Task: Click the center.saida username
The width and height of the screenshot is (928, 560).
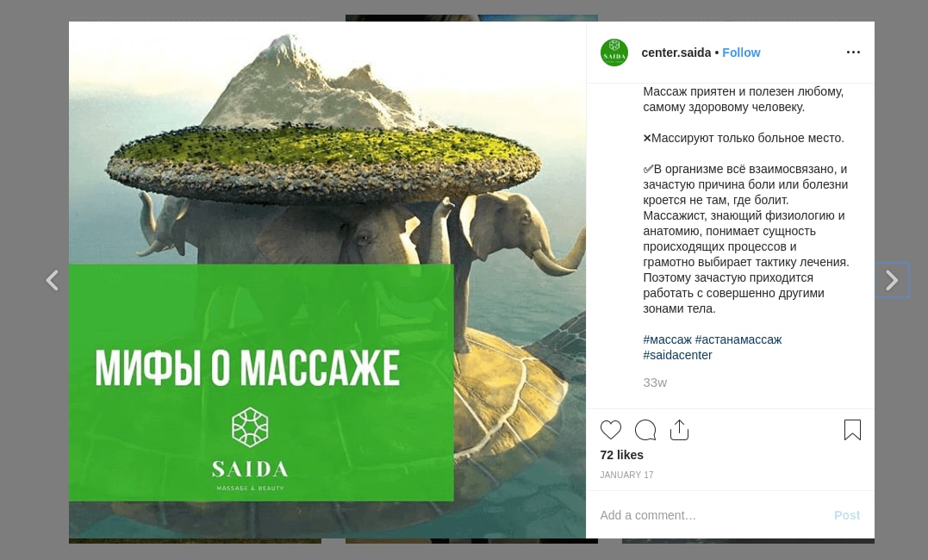Action: [676, 53]
